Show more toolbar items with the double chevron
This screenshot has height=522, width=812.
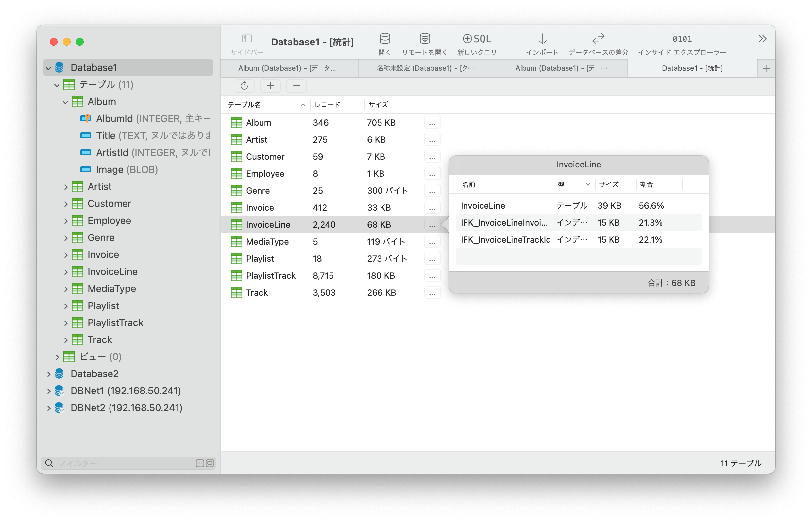[762, 39]
